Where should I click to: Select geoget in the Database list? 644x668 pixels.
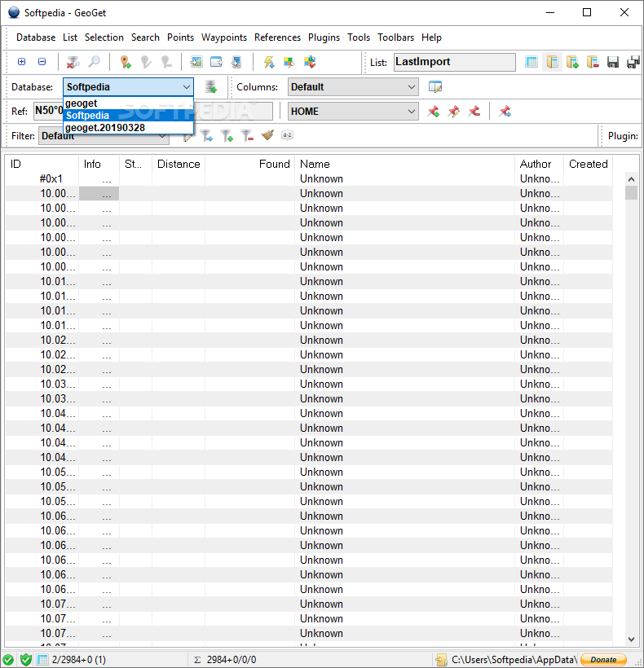coord(128,103)
